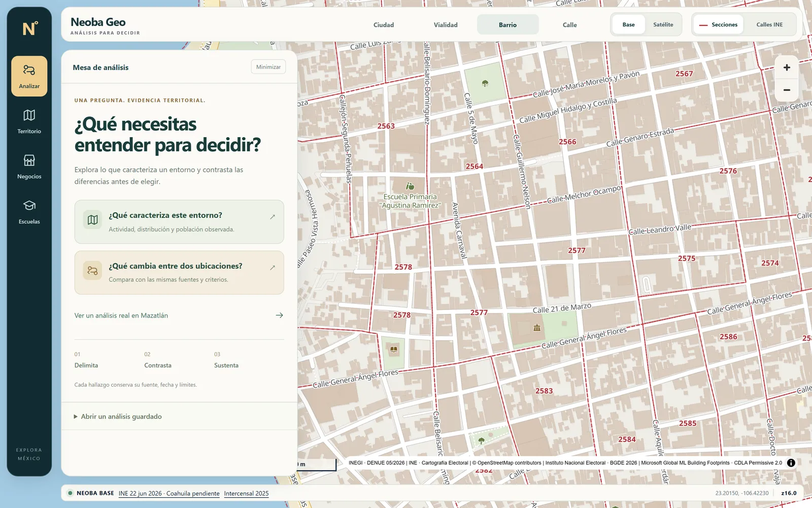The image size is (812, 508).
Task: Select the Vialidad scale tab
Action: 446,25
